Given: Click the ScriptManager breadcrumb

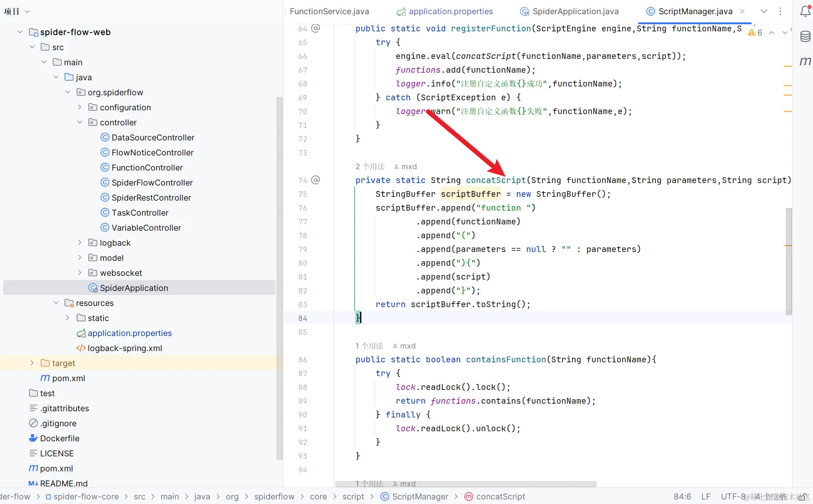Looking at the screenshot, I should [x=420, y=496].
